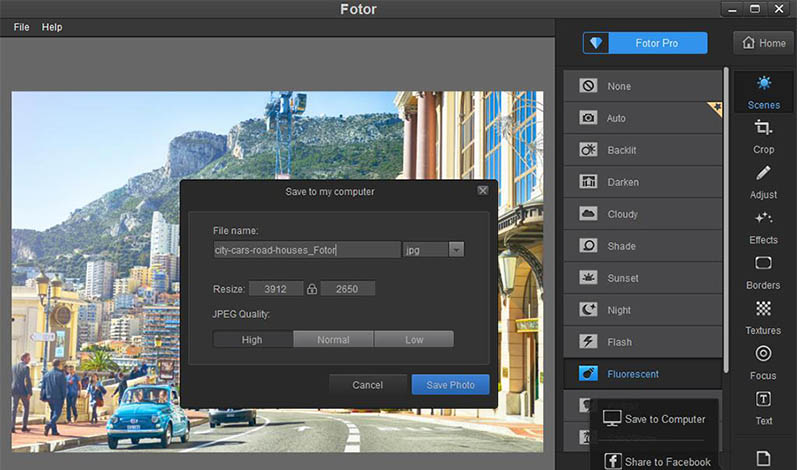Click the Scenes sidebar icon
Viewport: 800px width, 470px height.
[x=763, y=90]
